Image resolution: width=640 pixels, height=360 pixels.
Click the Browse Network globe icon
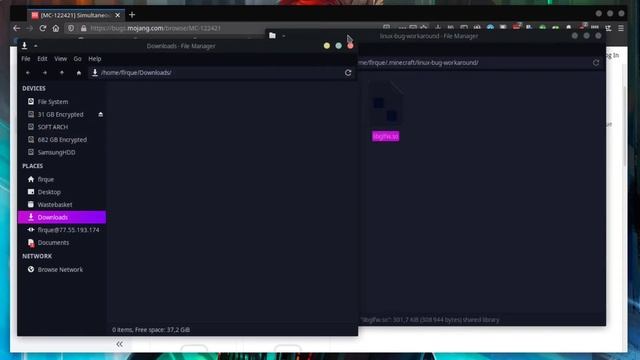coord(31,269)
